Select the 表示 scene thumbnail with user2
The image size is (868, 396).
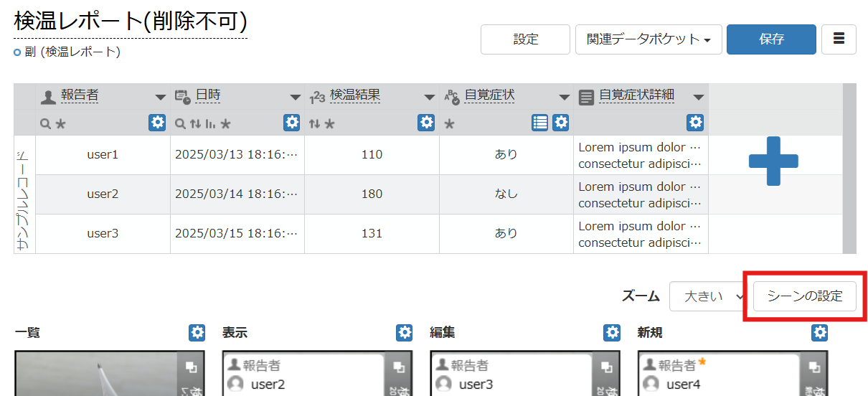[318, 373]
